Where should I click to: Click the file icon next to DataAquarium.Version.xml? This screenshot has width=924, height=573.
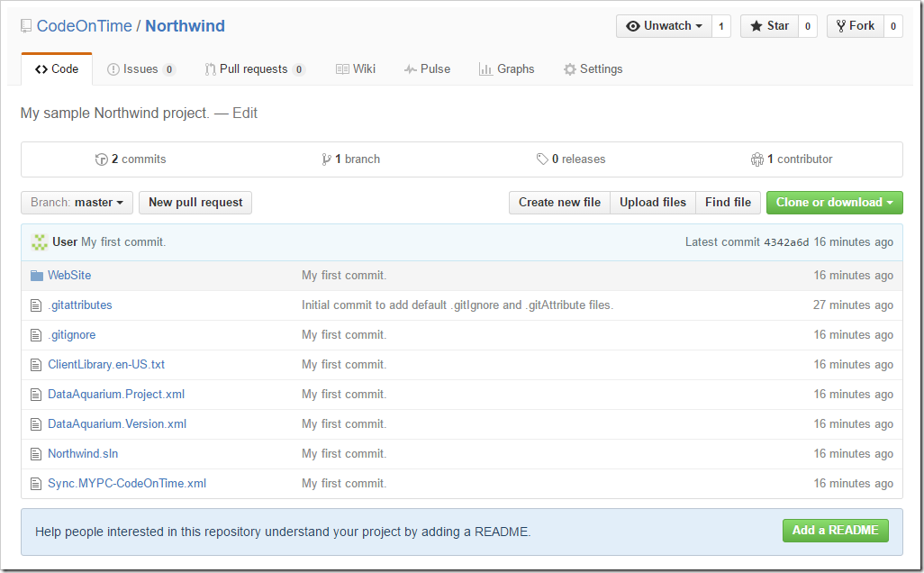pos(36,423)
